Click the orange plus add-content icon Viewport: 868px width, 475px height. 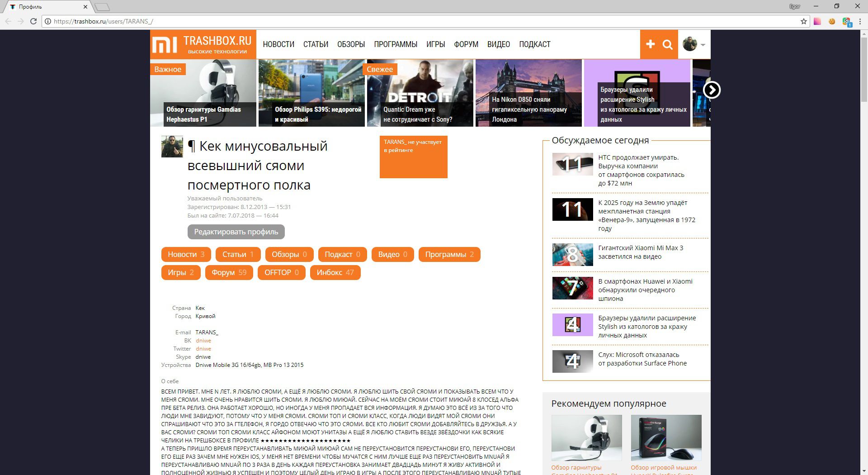point(650,44)
